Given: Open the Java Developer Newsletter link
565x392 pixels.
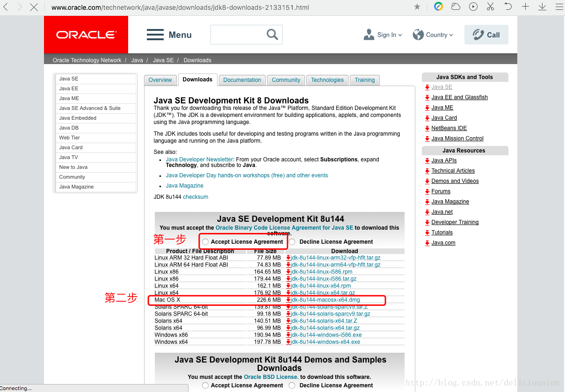Looking at the screenshot, I should pos(199,160).
